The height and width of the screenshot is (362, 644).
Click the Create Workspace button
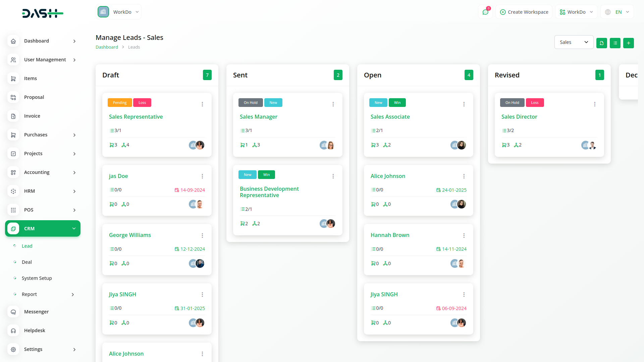pyautogui.click(x=524, y=12)
